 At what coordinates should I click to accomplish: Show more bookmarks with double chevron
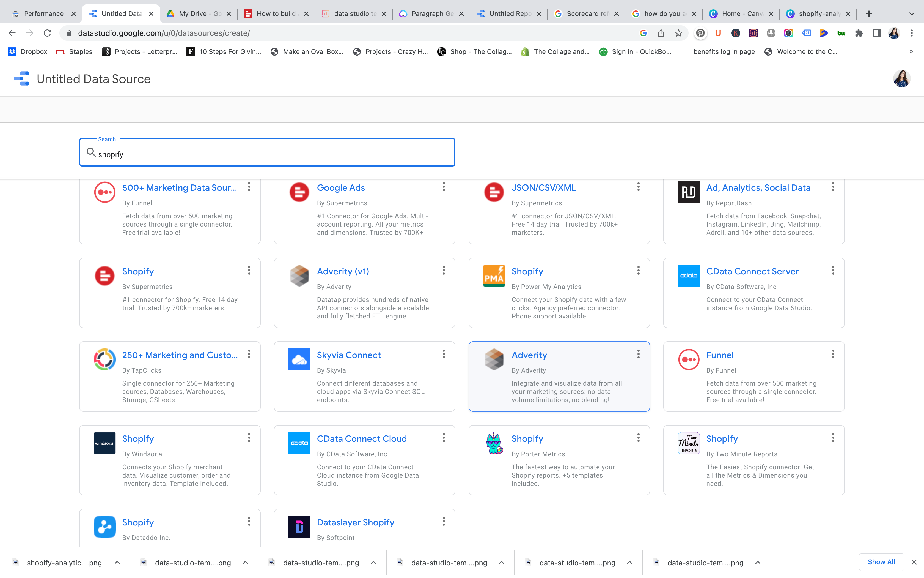pos(911,52)
